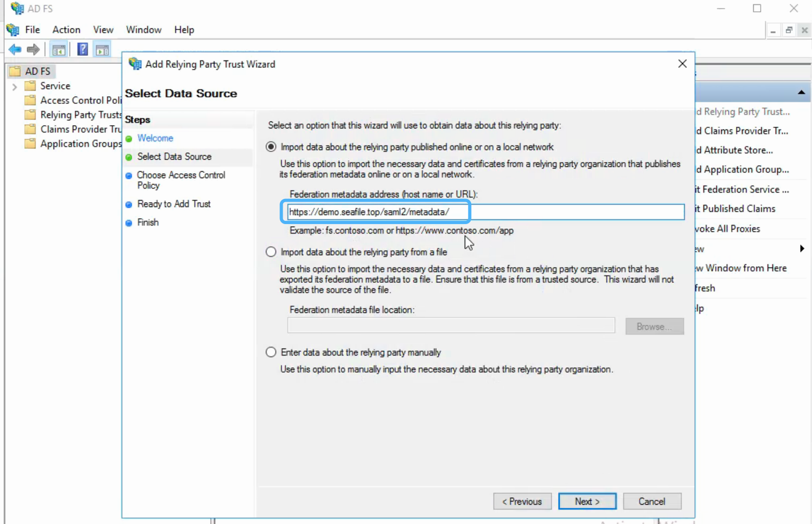Select 'Import data about relying party from a file'
This screenshot has height=524, width=812.
271,252
